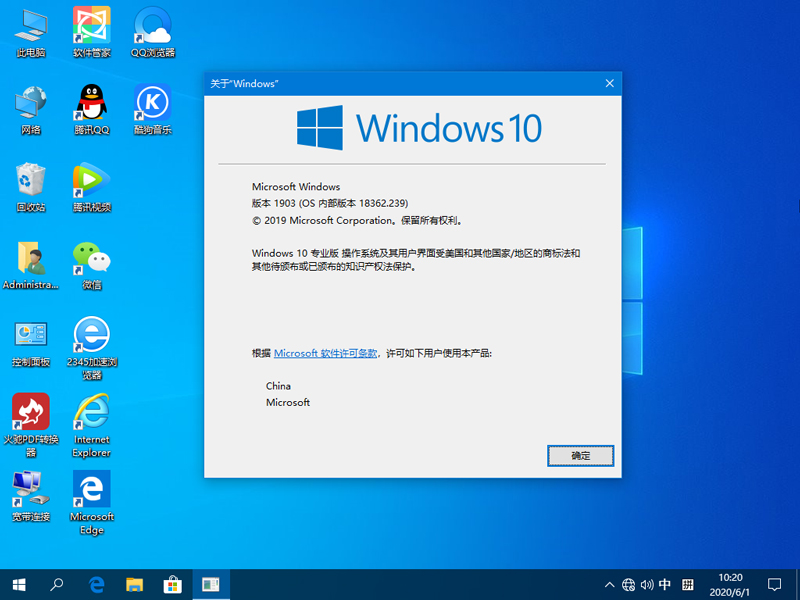Viewport: 800px width, 600px height.
Task: Select the © 2019 Microsoft Corporation text
Action: [x=358, y=220]
